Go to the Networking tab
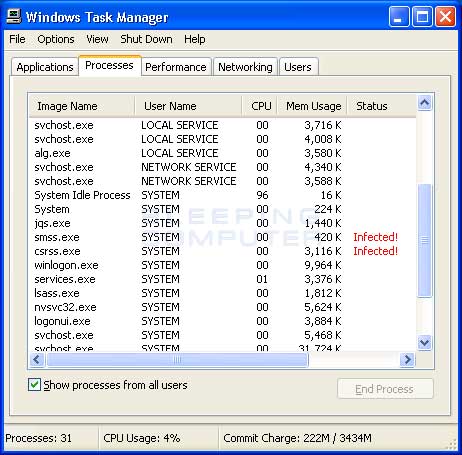The width and height of the screenshot is (462, 455). tap(245, 67)
